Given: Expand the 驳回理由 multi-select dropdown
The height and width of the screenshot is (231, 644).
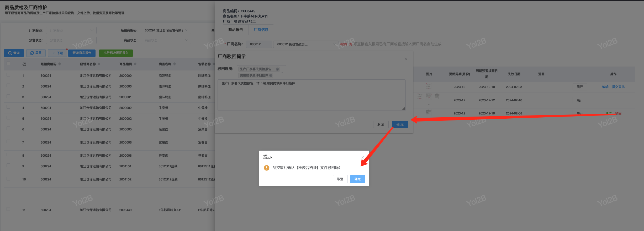Looking at the screenshot, I should [x=282, y=72].
